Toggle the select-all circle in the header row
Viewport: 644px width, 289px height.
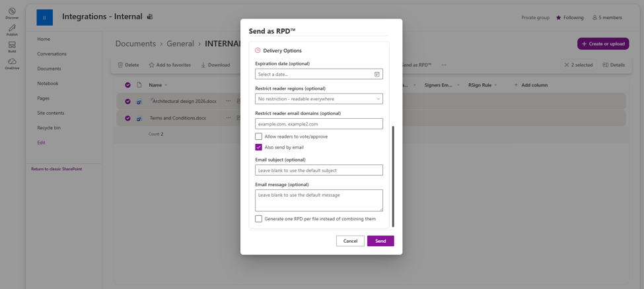click(127, 85)
